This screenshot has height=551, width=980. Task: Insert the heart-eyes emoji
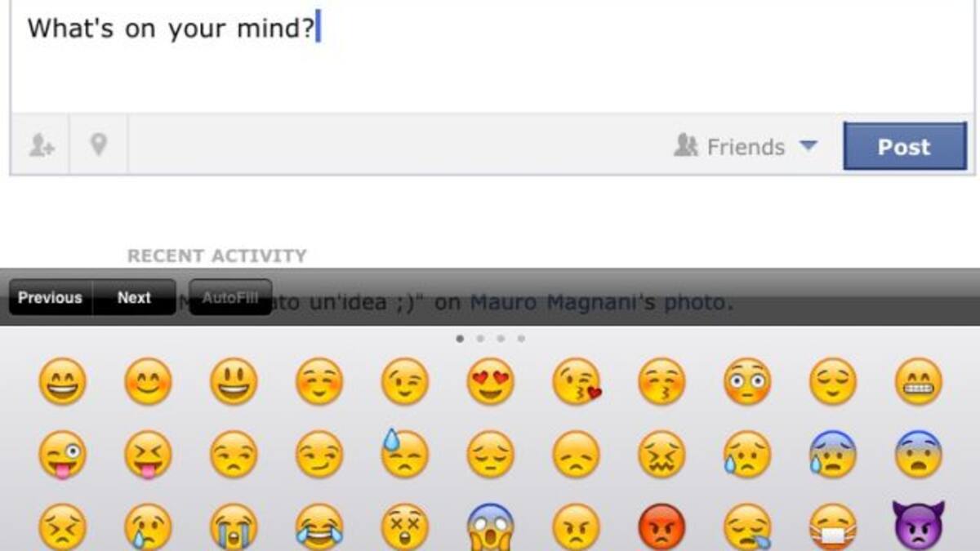point(491,381)
